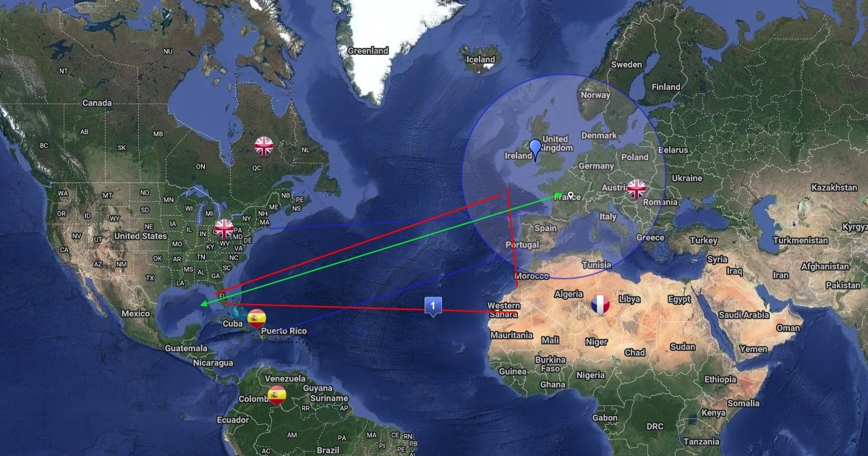The height and width of the screenshot is (456, 868).
Task: Select the Saudi Arabia map label
Action: coord(745,315)
